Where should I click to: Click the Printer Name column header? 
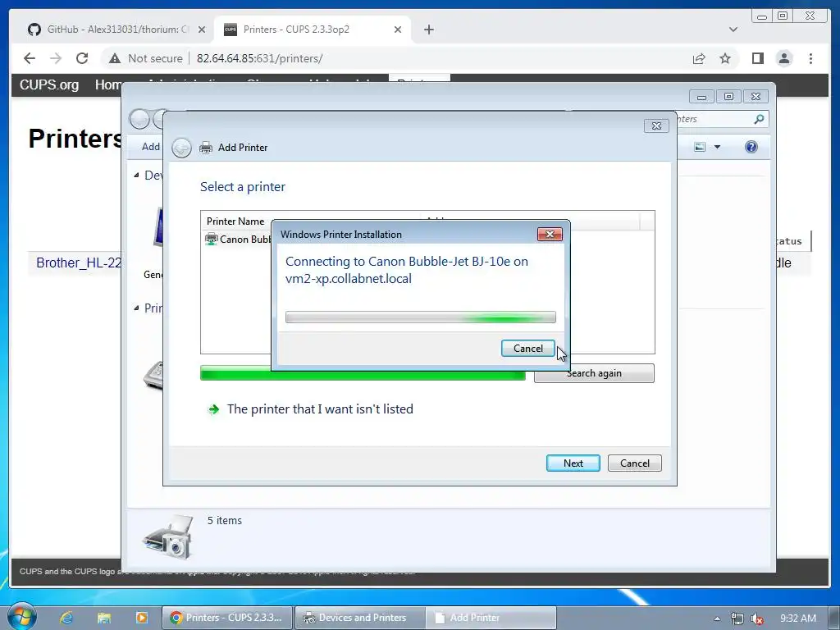tap(235, 221)
